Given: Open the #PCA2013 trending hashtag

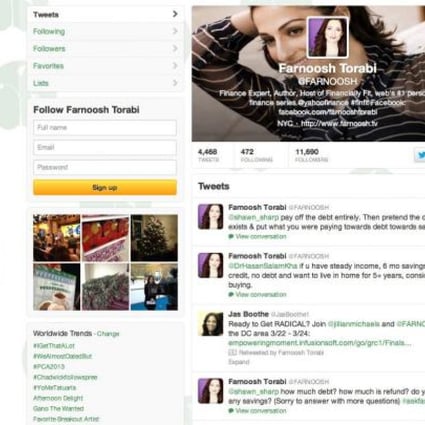Looking at the screenshot, I should tap(49, 366).
